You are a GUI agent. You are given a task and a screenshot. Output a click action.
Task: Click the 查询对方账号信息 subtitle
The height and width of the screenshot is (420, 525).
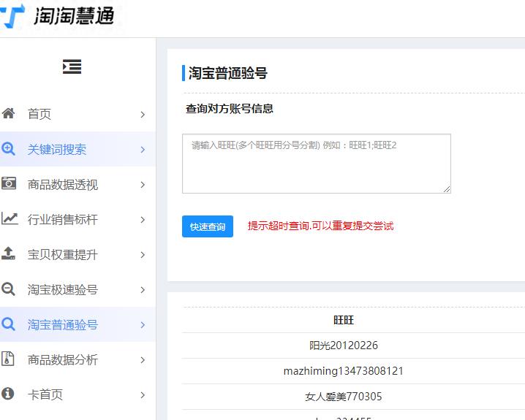tap(230, 108)
